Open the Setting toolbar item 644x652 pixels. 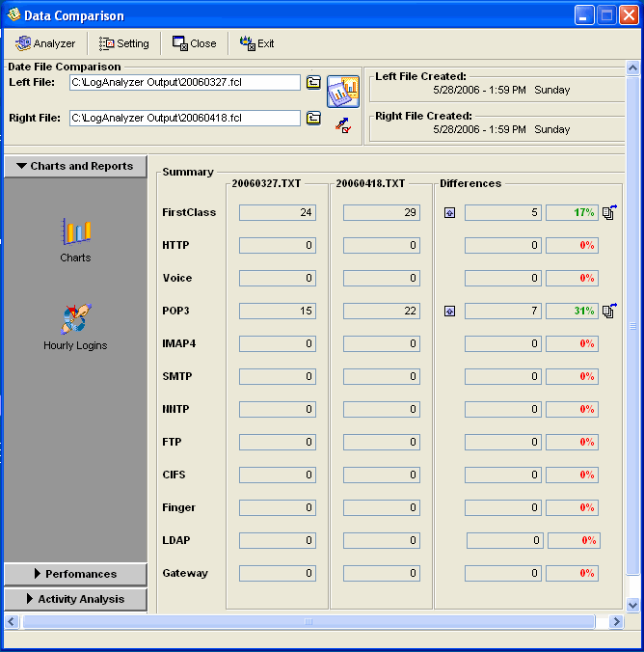124,43
